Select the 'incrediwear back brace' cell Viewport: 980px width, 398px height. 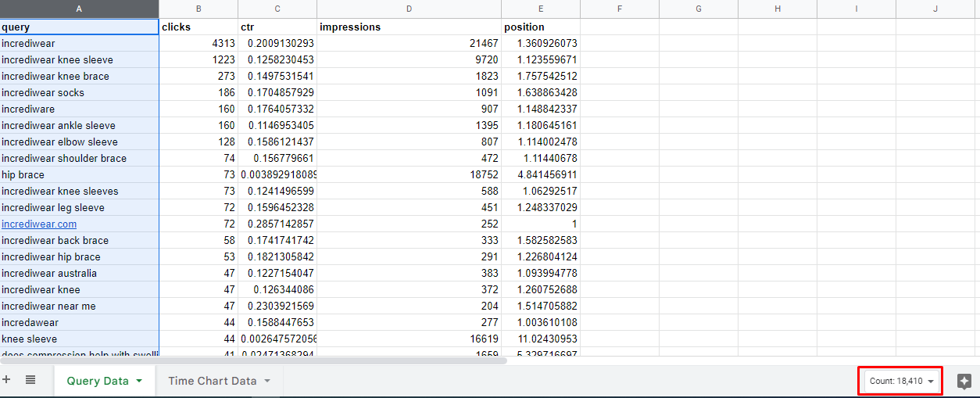point(80,240)
